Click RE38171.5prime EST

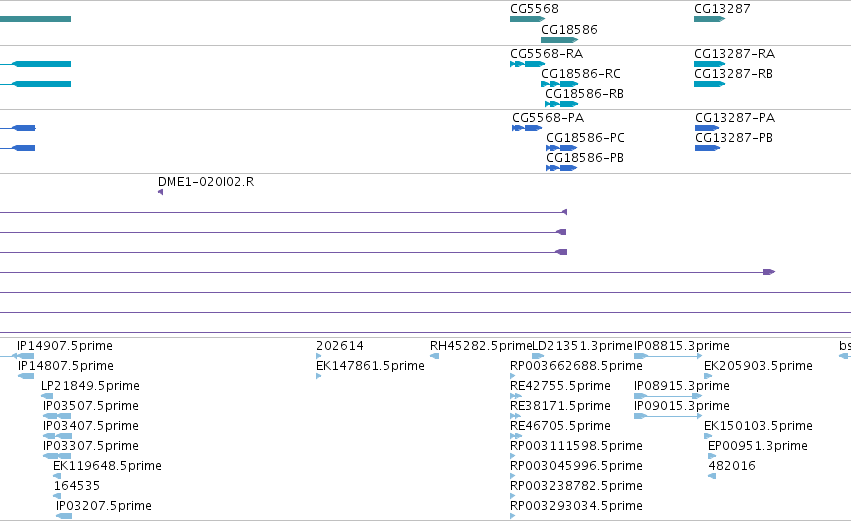pos(516,416)
